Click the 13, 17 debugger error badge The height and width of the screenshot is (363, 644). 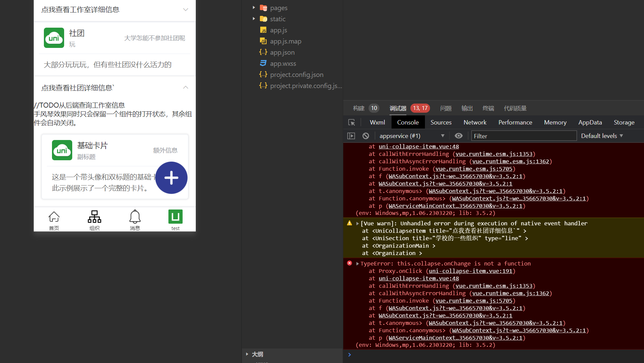420,108
